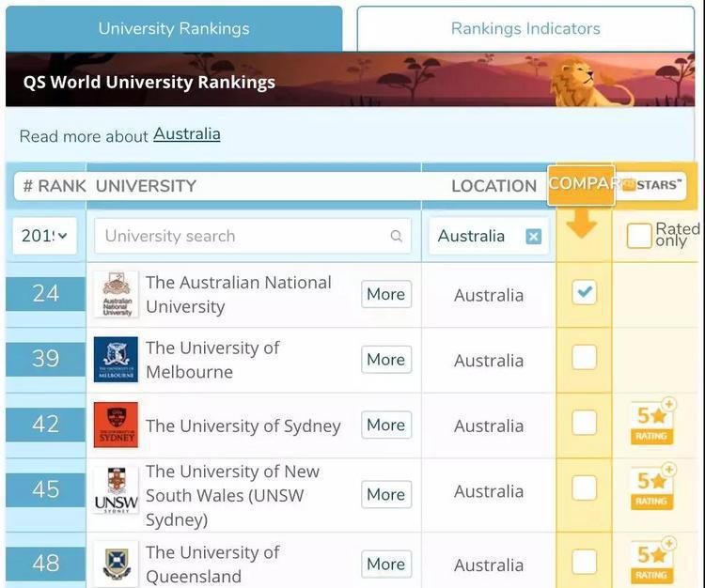Click the 5-star rating badge for UNSW Sydney
The height and width of the screenshot is (588, 705).
652,487
